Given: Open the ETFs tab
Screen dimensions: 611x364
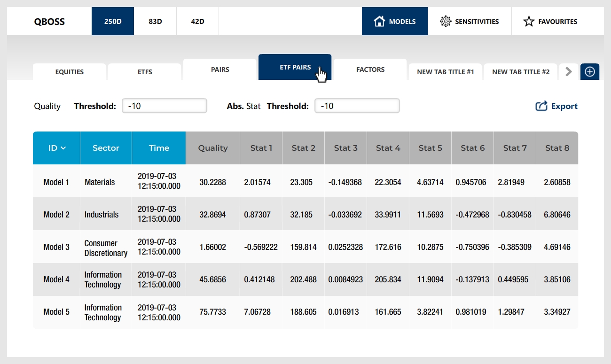Looking at the screenshot, I should click(145, 72).
